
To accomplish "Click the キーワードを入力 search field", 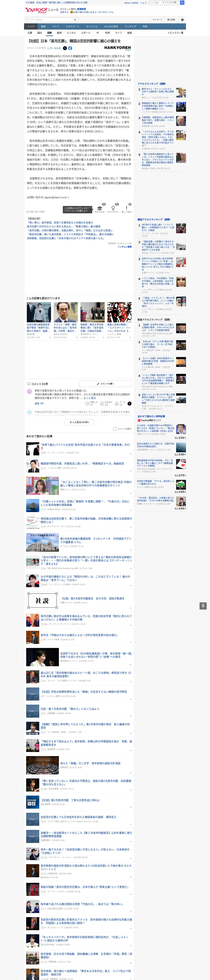I will 49,20.
